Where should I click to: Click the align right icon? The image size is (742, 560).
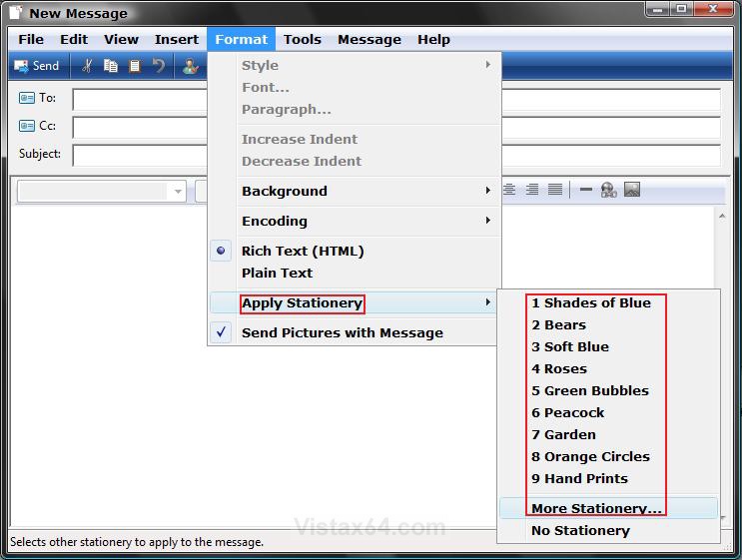(532, 190)
